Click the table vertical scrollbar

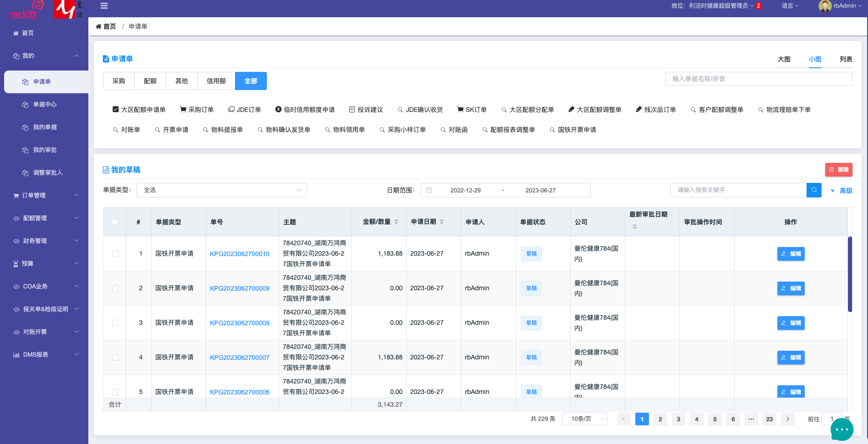coord(850,274)
